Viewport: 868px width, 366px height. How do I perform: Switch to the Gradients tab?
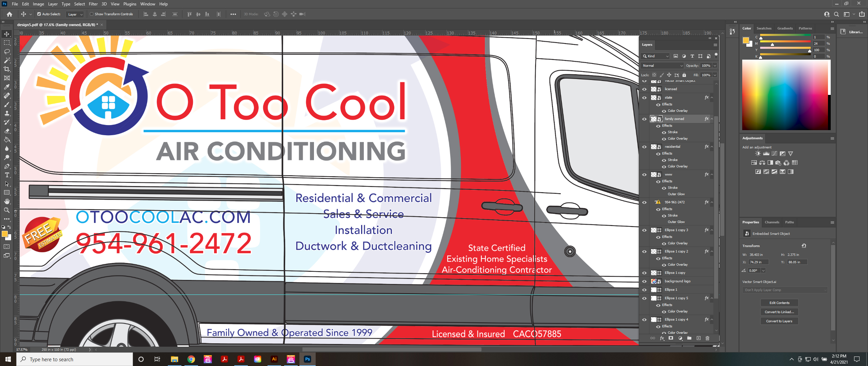click(785, 28)
